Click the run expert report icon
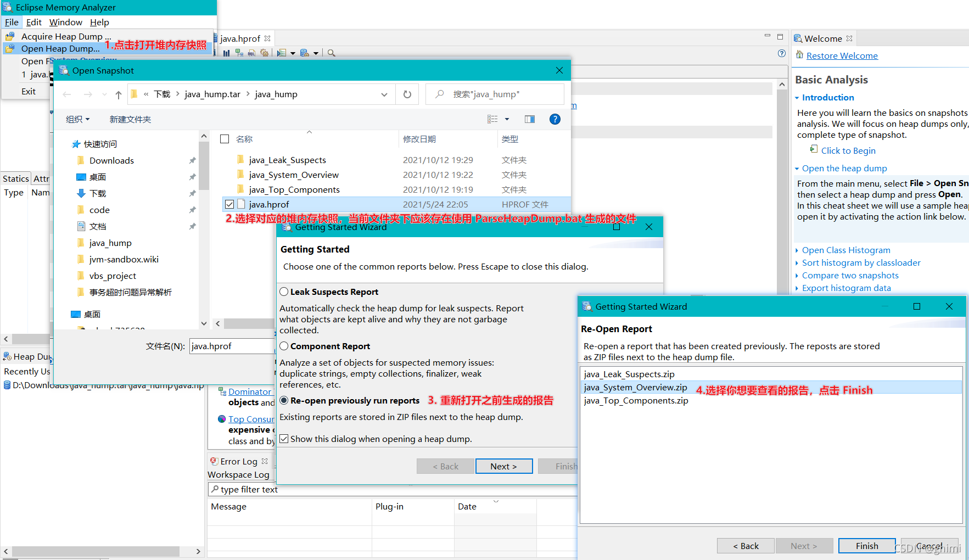 282,53
